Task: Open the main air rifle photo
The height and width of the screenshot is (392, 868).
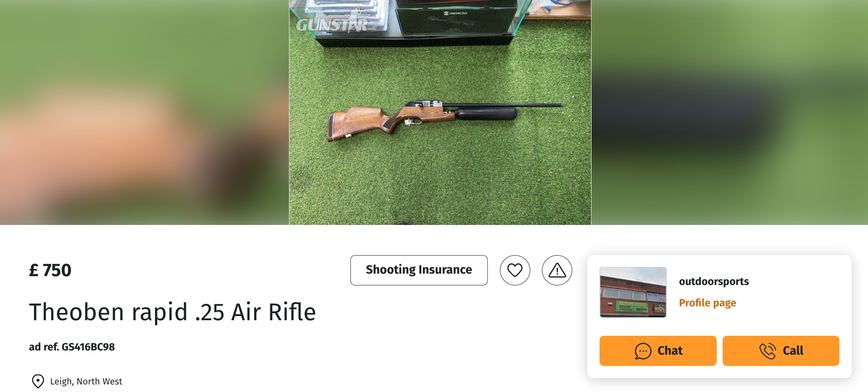Action: 440,112
